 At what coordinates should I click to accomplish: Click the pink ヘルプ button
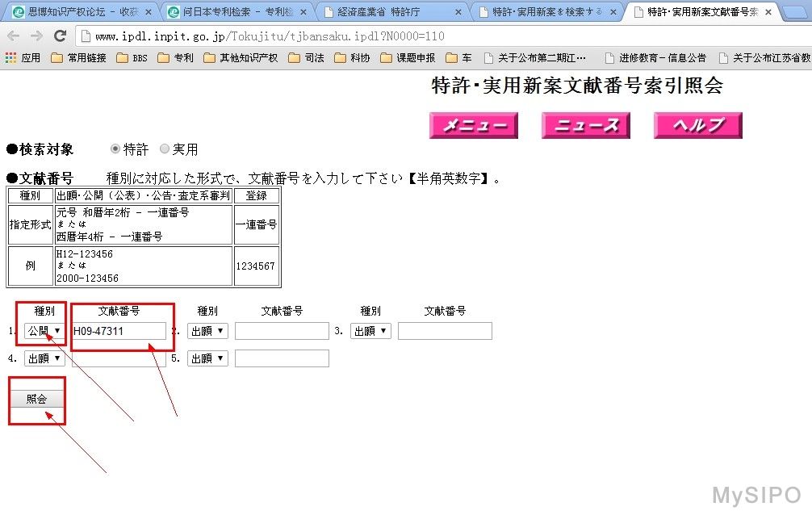[697, 125]
